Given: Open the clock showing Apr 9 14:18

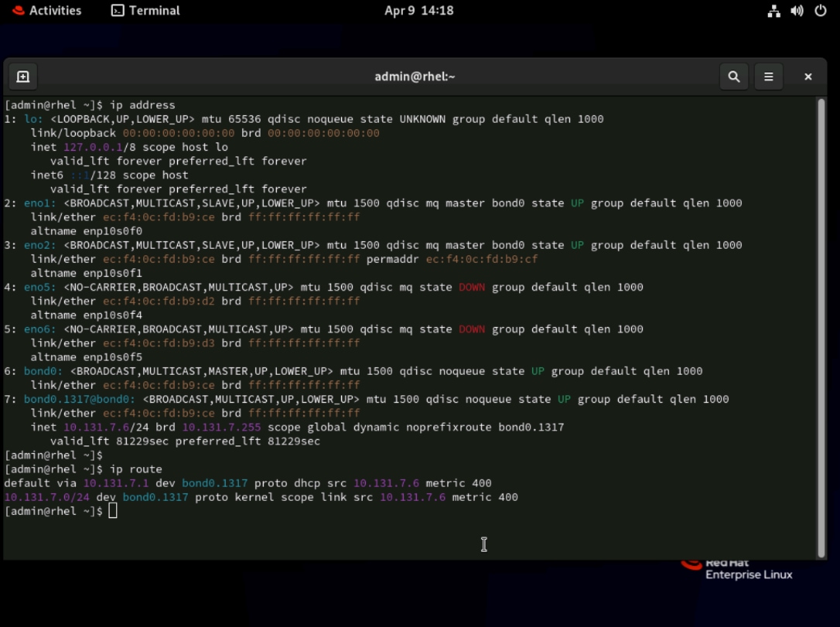Looking at the screenshot, I should click(x=419, y=10).
